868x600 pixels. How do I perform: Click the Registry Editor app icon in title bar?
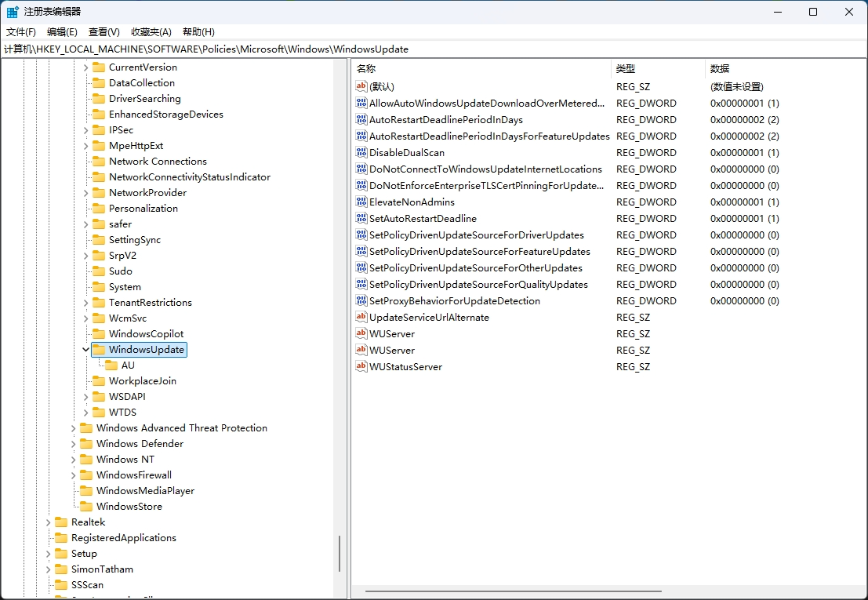click(x=13, y=12)
